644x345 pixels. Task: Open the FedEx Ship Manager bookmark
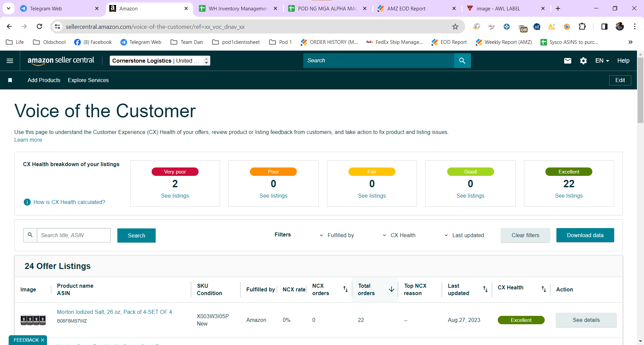(395, 42)
